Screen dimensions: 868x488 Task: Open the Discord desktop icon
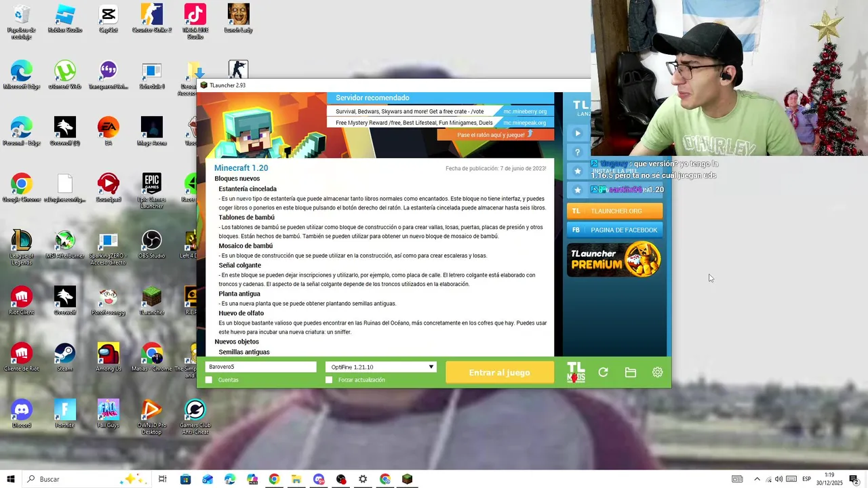point(21,413)
